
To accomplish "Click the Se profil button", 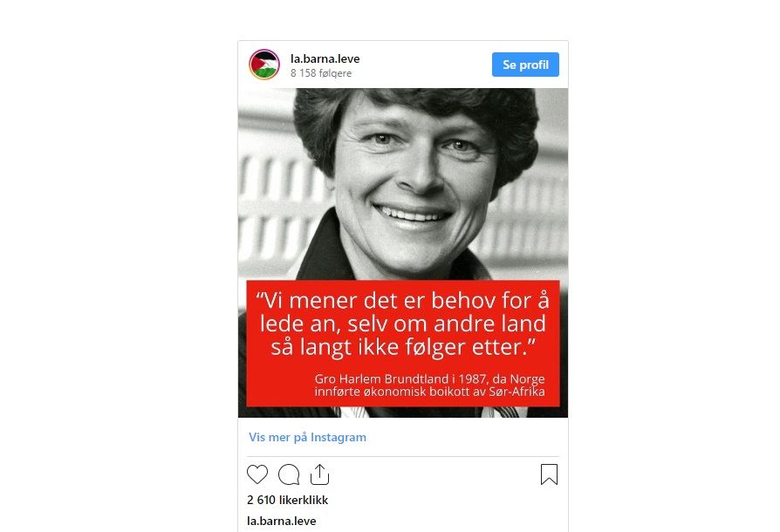I will pos(525,65).
